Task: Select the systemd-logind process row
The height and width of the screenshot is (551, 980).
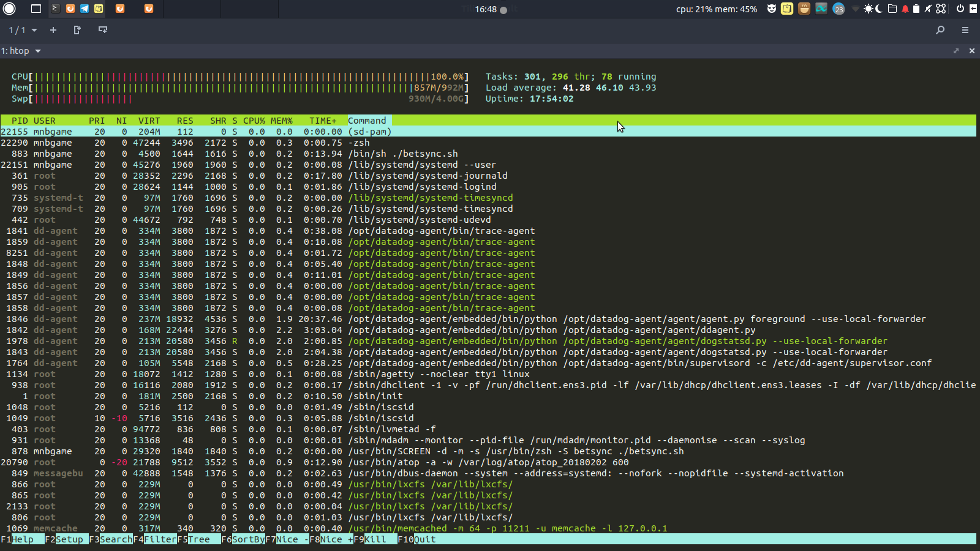Action: click(x=488, y=187)
